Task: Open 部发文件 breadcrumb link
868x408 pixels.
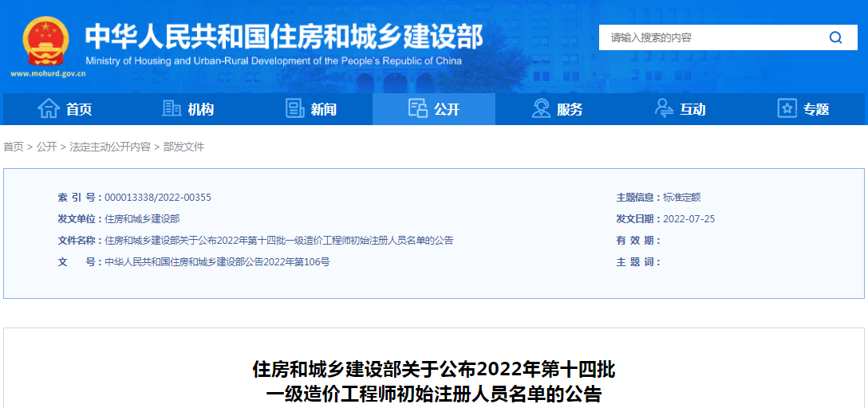Action: click(x=183, y=147)
